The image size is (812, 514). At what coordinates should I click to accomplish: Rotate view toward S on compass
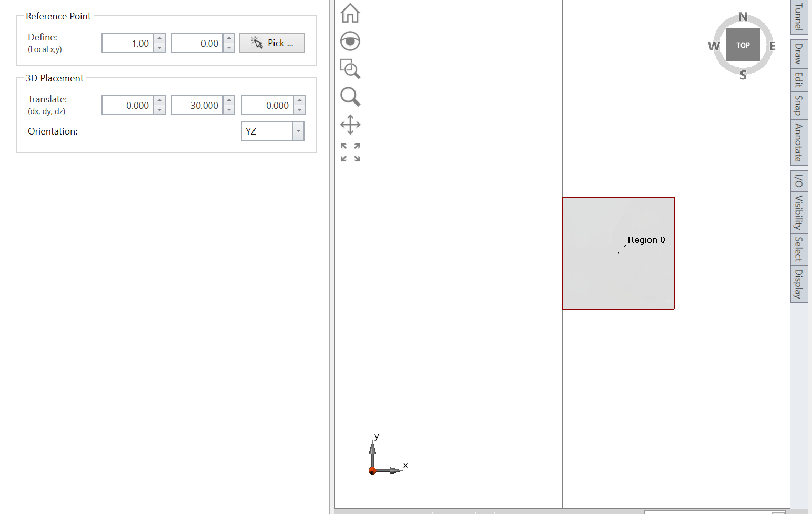(743, 75)
